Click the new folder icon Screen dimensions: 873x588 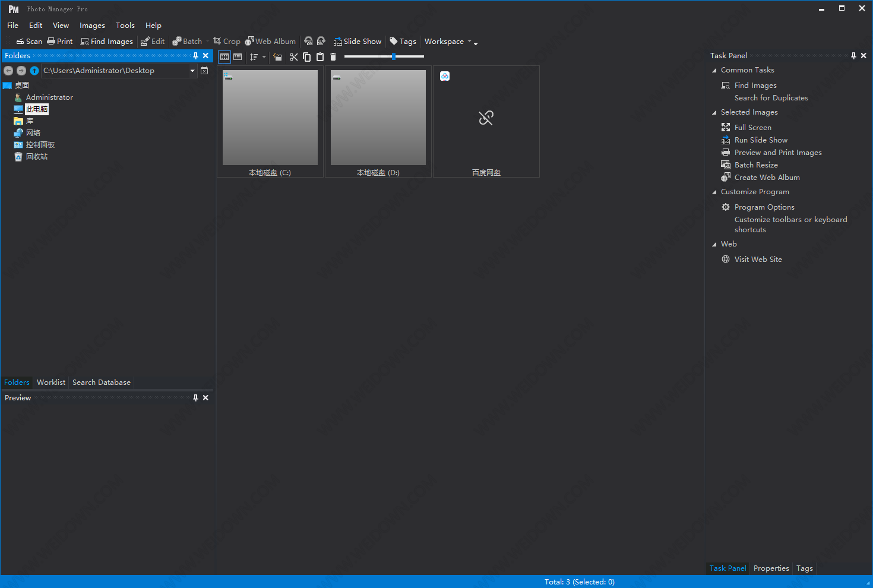(x=277, y=57)
